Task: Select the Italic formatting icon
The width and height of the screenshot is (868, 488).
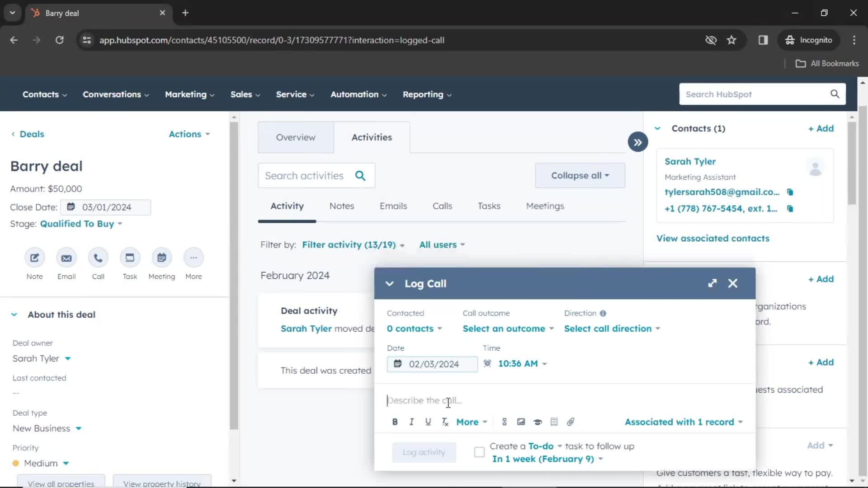Action: [411, 422]
